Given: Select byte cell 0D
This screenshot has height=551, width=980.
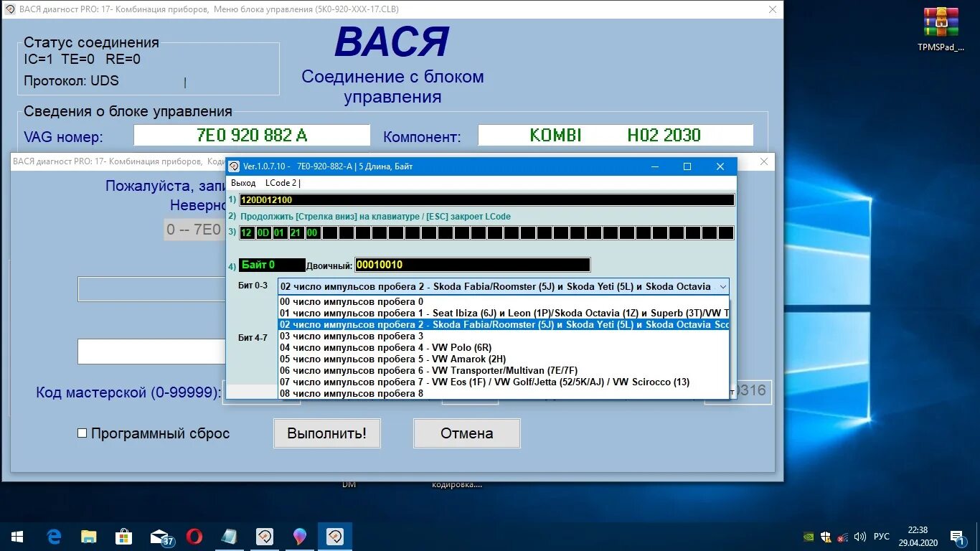Looking at the screenshot, I should pyautogui.click(x=263, y=233).
